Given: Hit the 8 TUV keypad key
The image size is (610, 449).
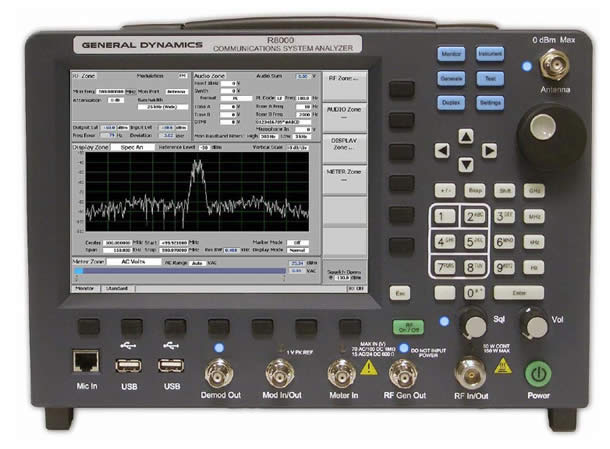Looking at the screenshot, I should (474, 267).
